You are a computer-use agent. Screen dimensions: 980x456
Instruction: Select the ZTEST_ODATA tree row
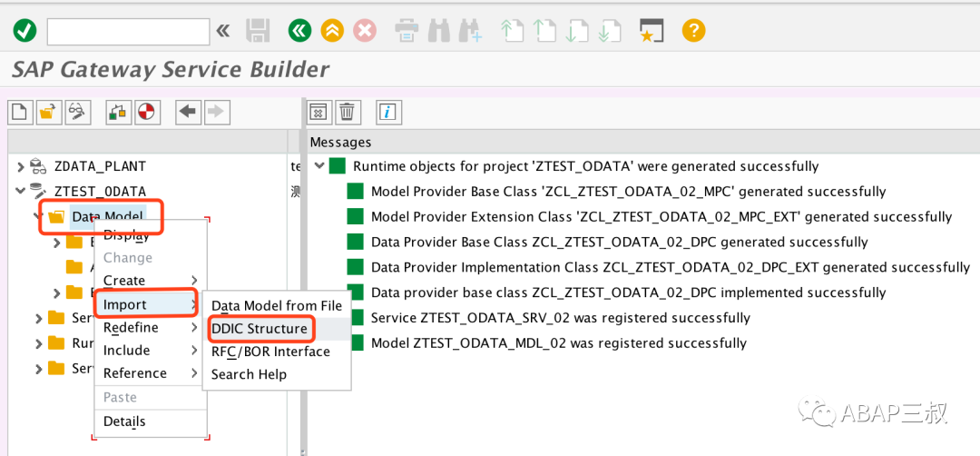pos(101,192)
